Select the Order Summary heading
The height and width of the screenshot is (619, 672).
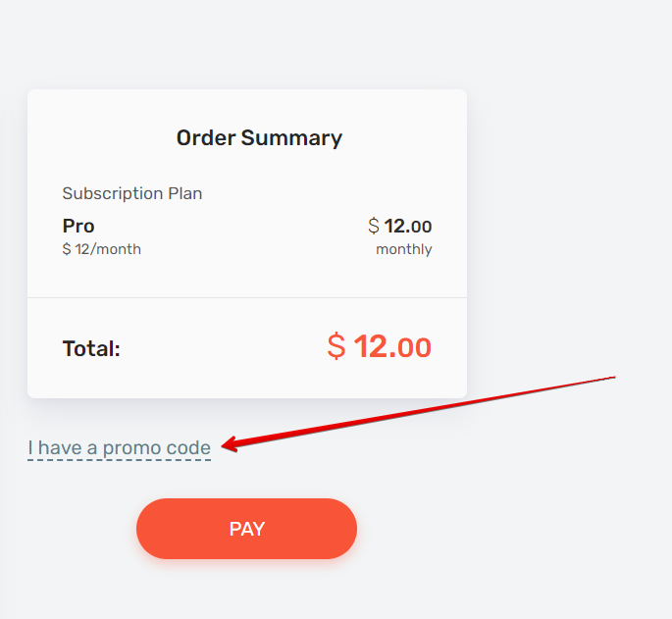pyautogui.click(x=259, y=138)
